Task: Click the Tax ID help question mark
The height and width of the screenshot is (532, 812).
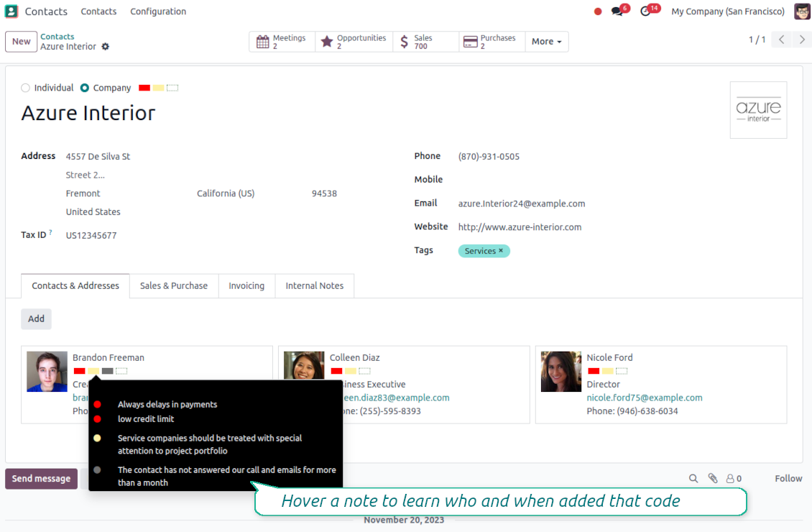Action: pos(50,233)
